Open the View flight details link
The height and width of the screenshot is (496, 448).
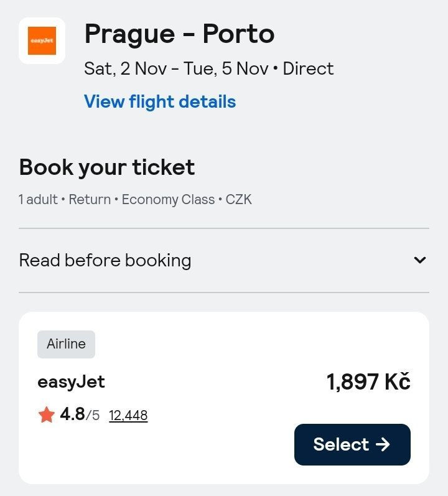(160, 101)
